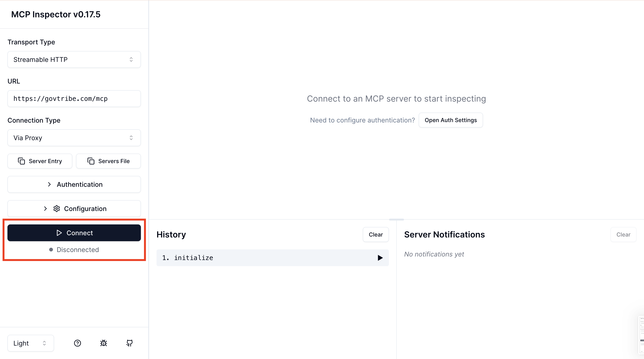Open the bug report debugging icon
Screen dimensions: 644x359
[x=103, y=343]
